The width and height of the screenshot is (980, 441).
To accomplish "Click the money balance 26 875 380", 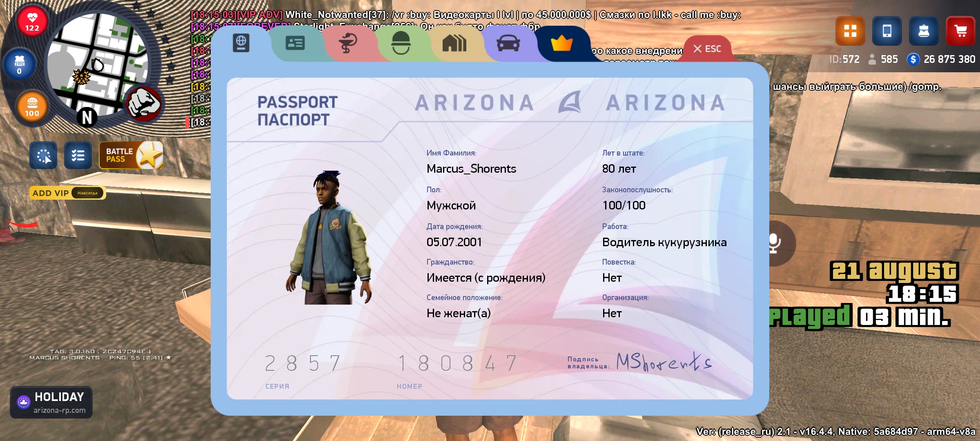I will point(949,59).
